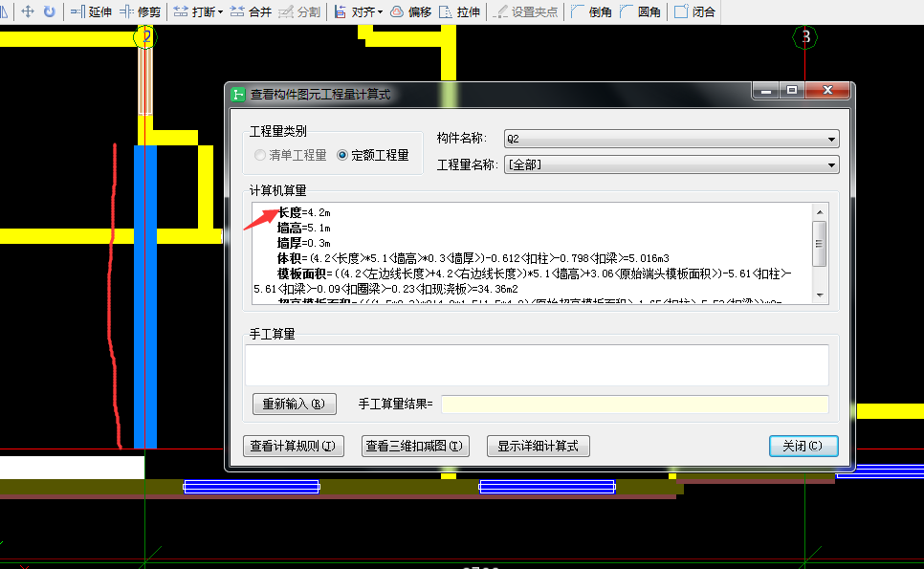Select the 清单工程量 radio button
The width and height of the screenshot is (924, 569).
(x=259, y=156)
